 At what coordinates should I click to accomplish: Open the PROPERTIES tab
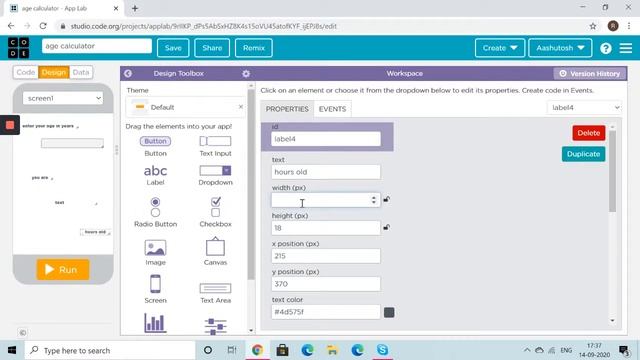point(287,109)
